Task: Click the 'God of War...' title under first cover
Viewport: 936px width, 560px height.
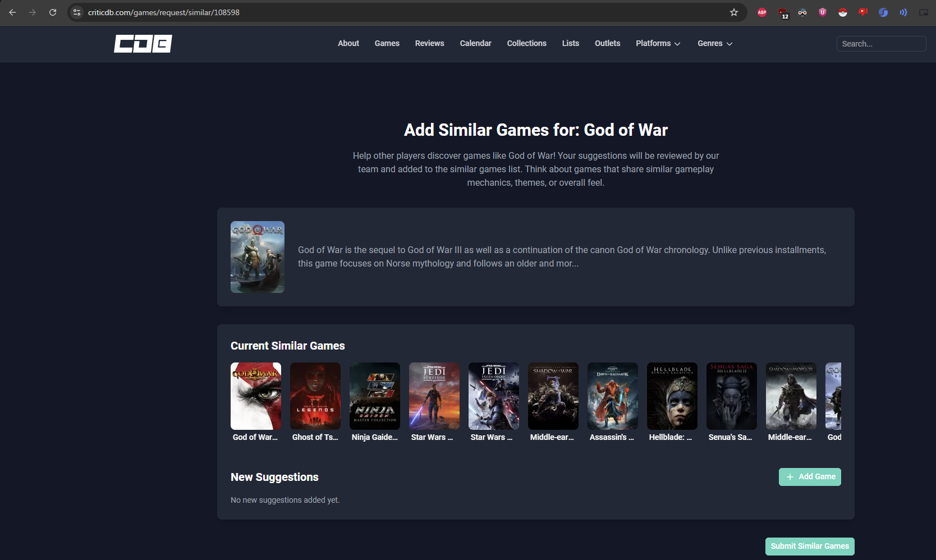Action: tap(255, 437)
